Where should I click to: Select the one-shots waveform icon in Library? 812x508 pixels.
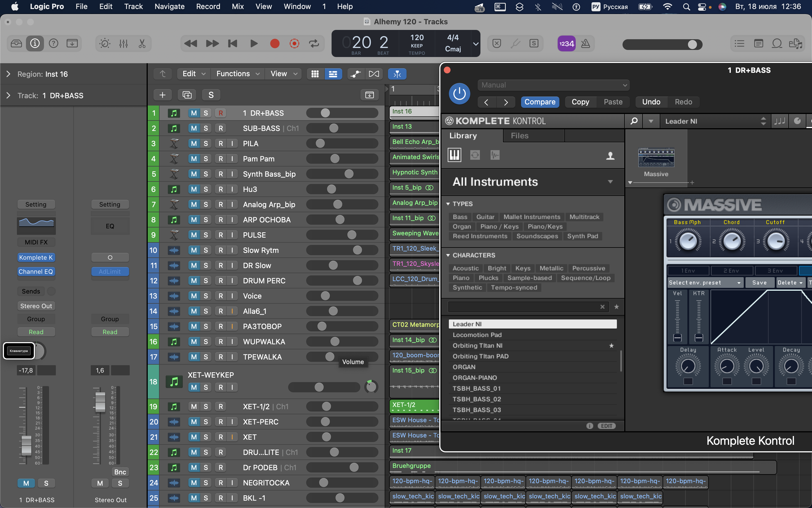click(495, 155)
